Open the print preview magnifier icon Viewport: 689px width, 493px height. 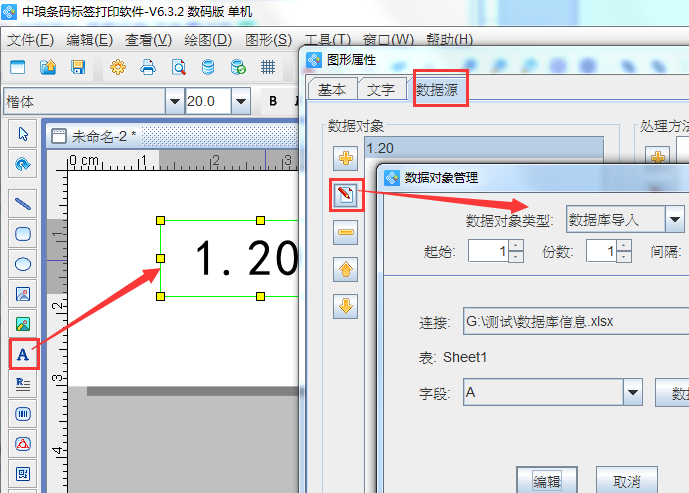[x=178, y=68]
